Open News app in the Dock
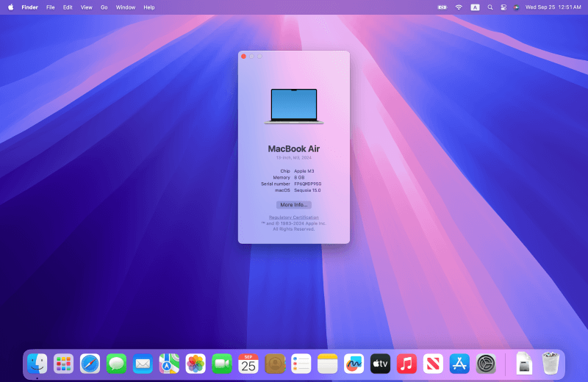 coord(433,364)
